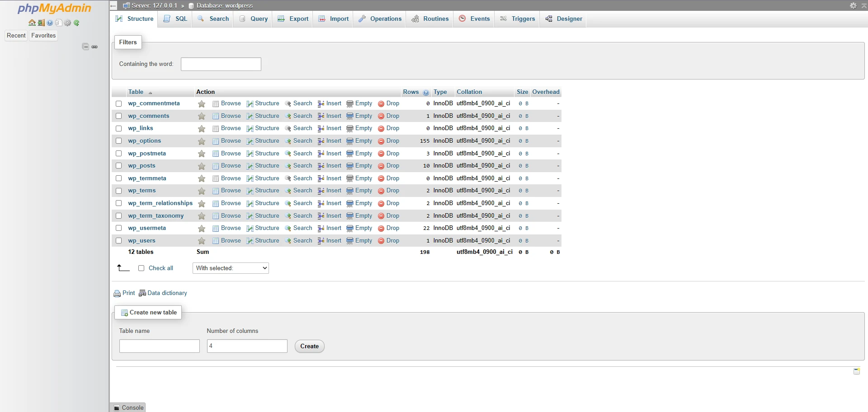Click the Print link

(x=124, y=293)
